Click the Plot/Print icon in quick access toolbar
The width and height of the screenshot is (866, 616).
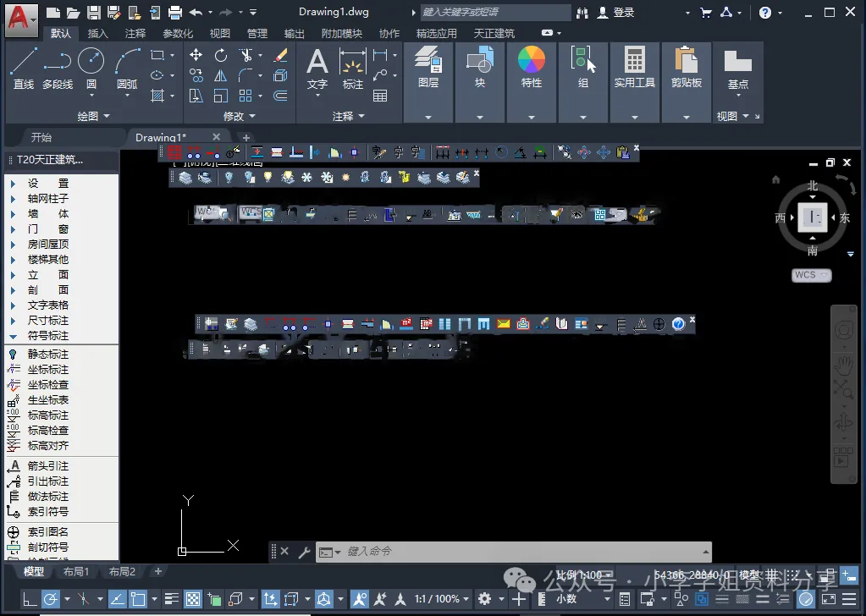pos(175,12)
